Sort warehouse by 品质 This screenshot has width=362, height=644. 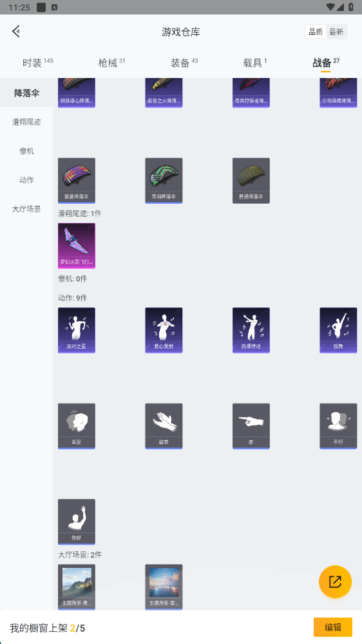(316, 32)
